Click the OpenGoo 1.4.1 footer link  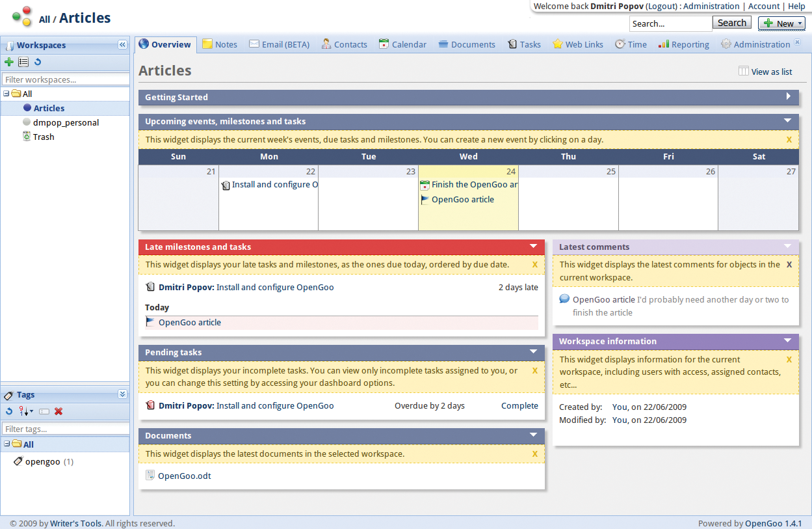[x=774, y=523]
